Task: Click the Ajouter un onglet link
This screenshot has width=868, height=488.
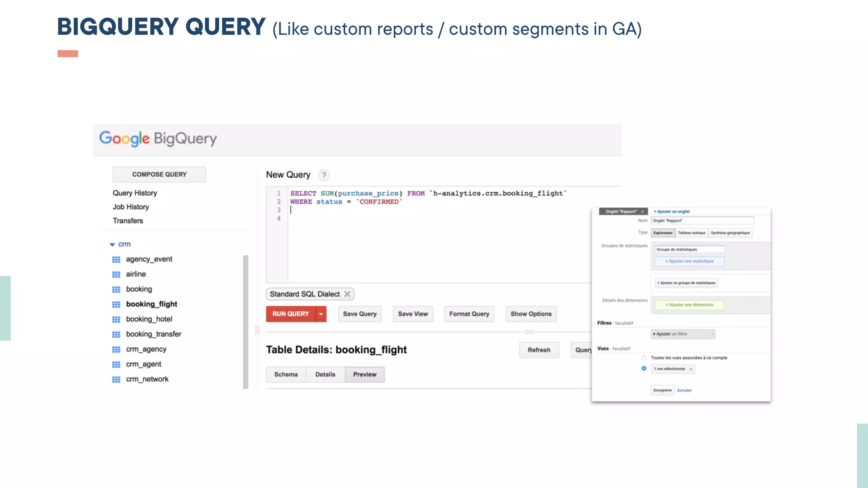Action: [x=672, y=211]
